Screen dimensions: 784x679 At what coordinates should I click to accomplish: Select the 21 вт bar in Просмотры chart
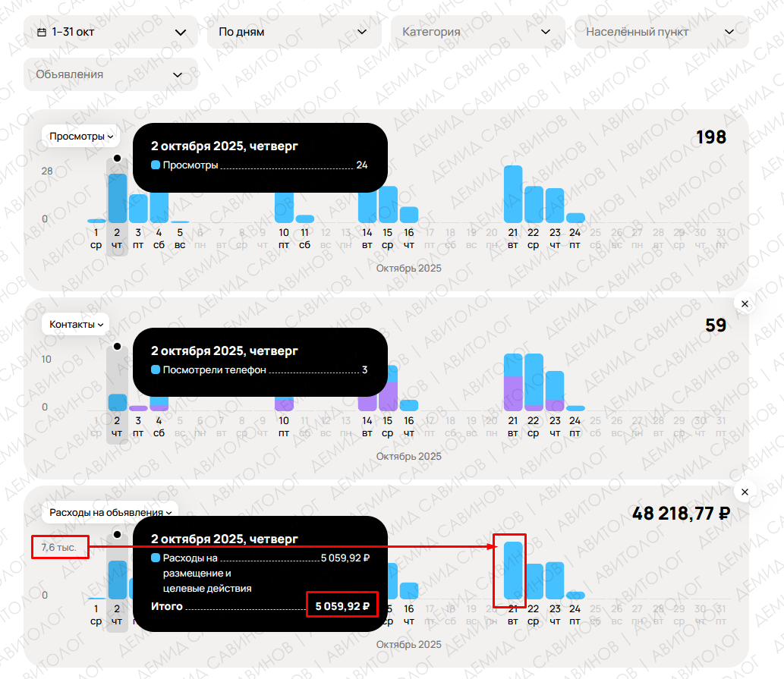(x=513, y=194)
